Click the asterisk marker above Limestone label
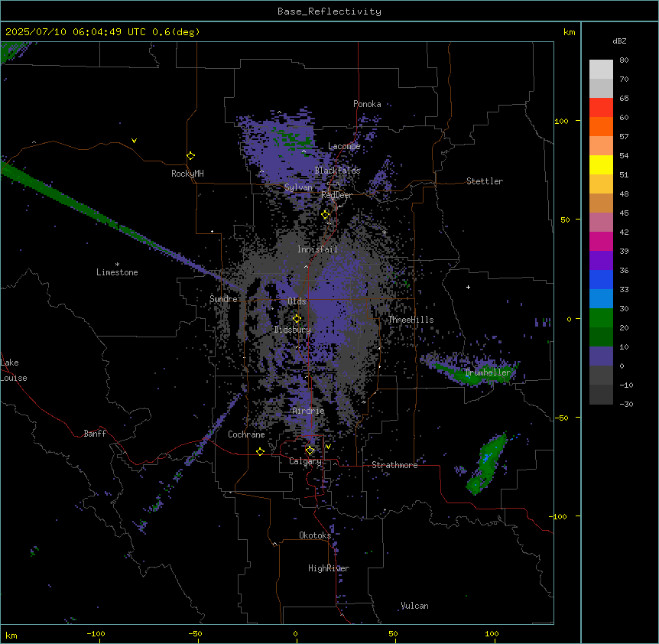The height and width of the screenshot is (644, 659). 117,265
